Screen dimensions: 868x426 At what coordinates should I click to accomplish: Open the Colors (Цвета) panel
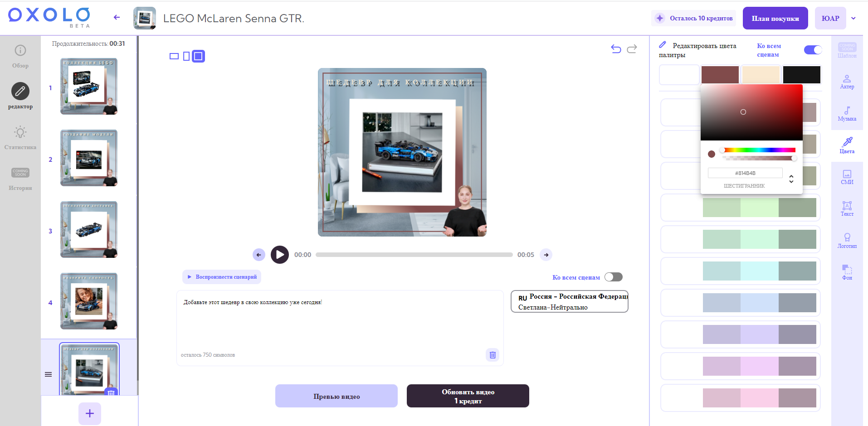click(x=847, y=146)
